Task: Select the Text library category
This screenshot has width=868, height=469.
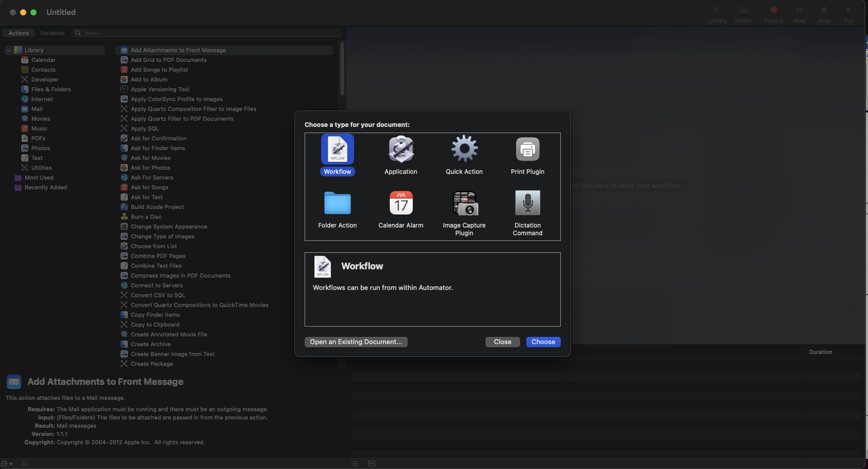Action: pos(37,158)
